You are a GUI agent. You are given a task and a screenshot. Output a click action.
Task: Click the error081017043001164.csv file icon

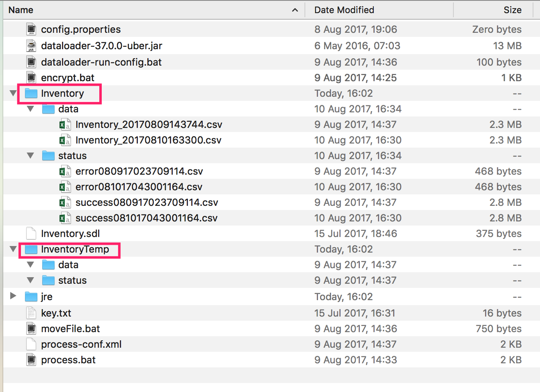(x=65, y=187)
